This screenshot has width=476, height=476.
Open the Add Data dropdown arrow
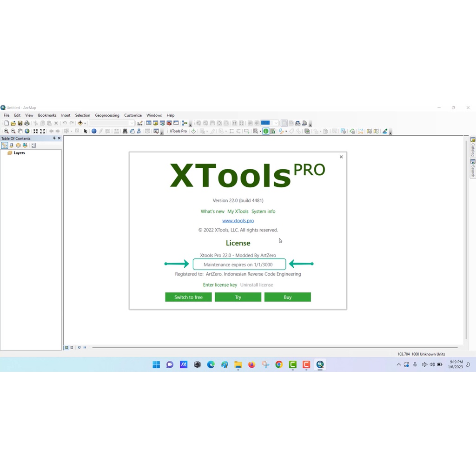(x=85, y=123)
